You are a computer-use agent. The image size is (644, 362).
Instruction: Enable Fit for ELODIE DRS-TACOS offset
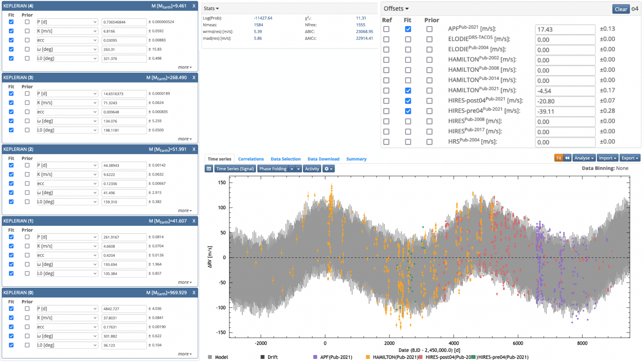pyautogui.click(x=408, y=39)
